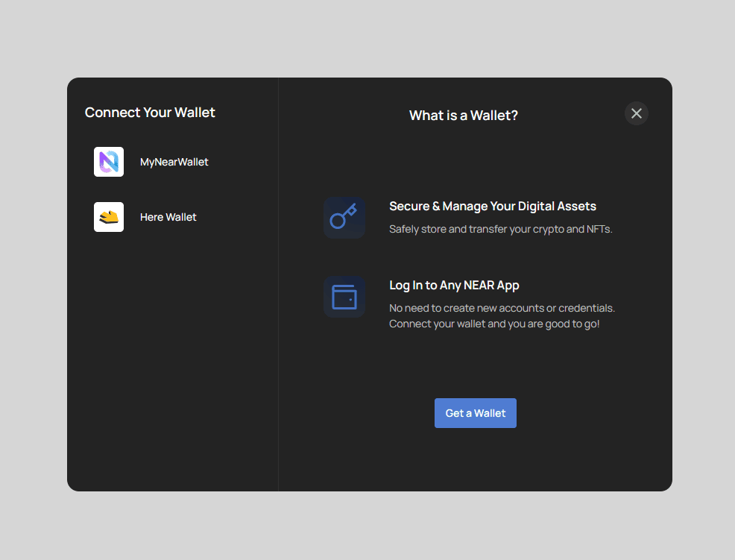Image resolution: width=735 pixels, height=560 pixels.
Task: Click the Here Wallet shoe icon
Action: coord(109,217)
